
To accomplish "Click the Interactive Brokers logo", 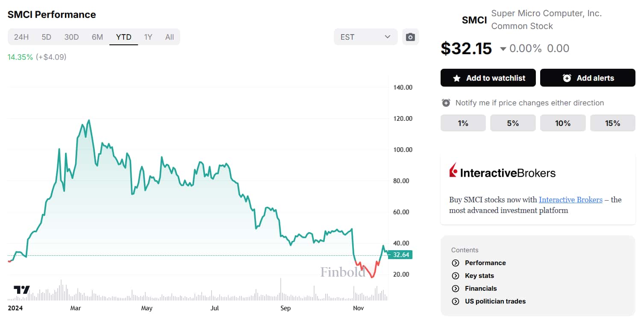I will [x=502, y=172].
